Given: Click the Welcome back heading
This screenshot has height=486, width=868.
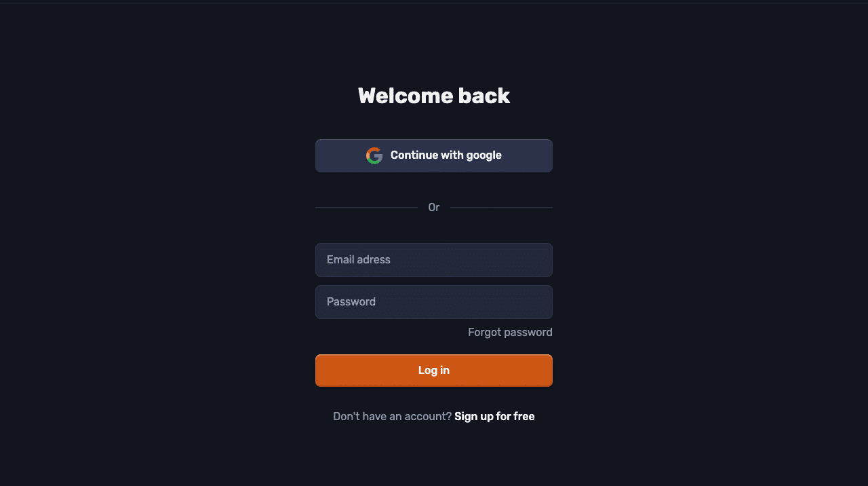Looking at the screenshot, I should pyautogui.click(x=434, y=96).
